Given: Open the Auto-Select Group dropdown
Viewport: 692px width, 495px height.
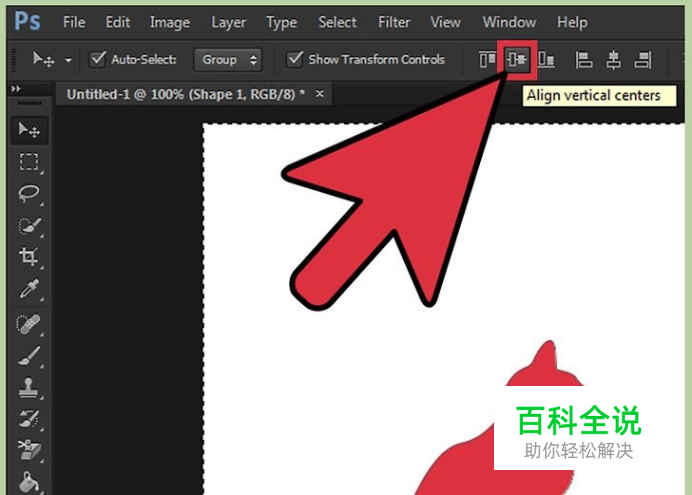Looking at the screenshot, I should pyautogui.click(x=228, y=60).
